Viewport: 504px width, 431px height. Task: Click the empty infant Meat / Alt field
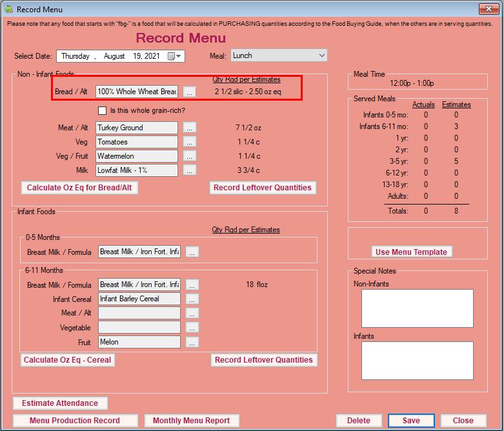[x=139, y=313]
